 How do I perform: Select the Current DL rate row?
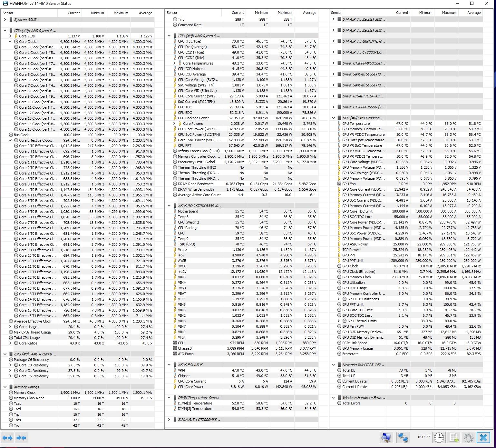[407, 381]
